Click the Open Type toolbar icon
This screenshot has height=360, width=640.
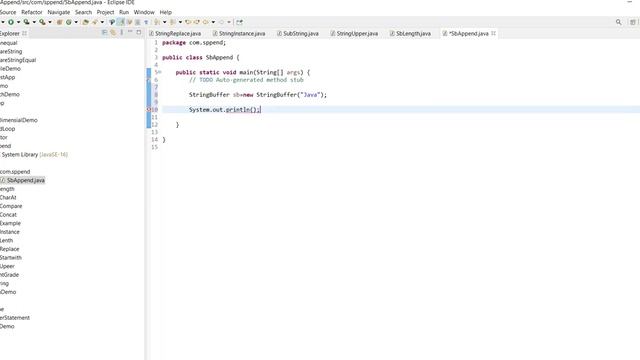(85, 22)
